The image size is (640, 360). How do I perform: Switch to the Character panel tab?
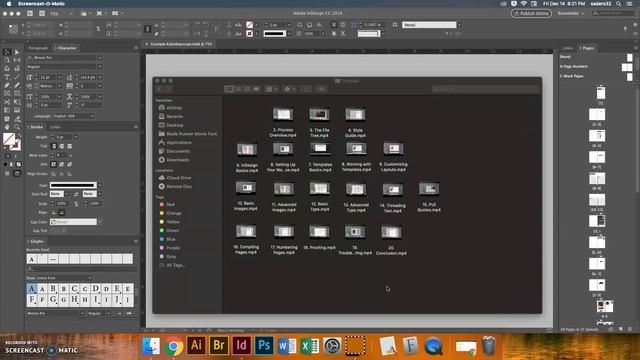(67, 48)
